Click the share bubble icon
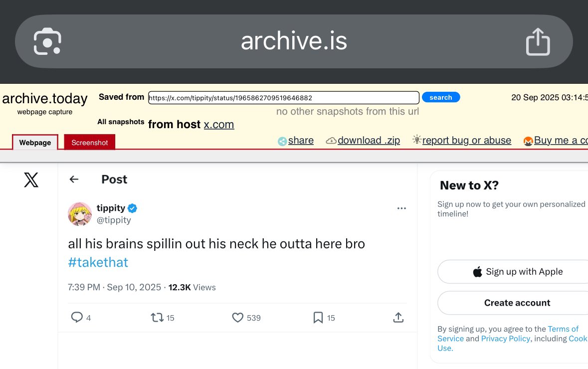The height and width of the screenshot is (369, 588). tap(282, 141)
